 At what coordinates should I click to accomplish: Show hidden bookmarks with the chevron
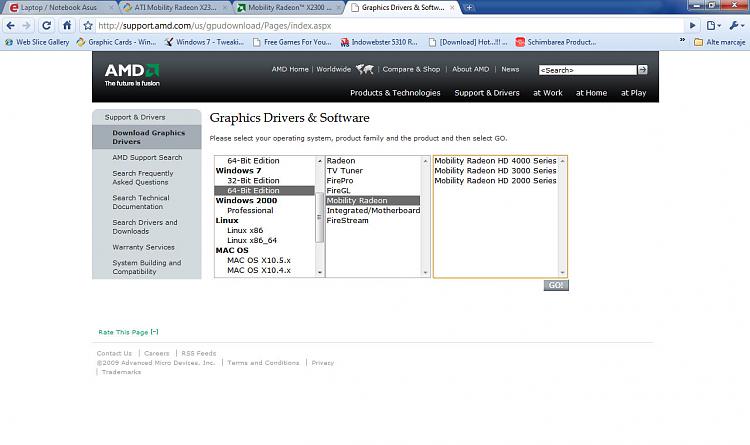click(x=683, y=41)
